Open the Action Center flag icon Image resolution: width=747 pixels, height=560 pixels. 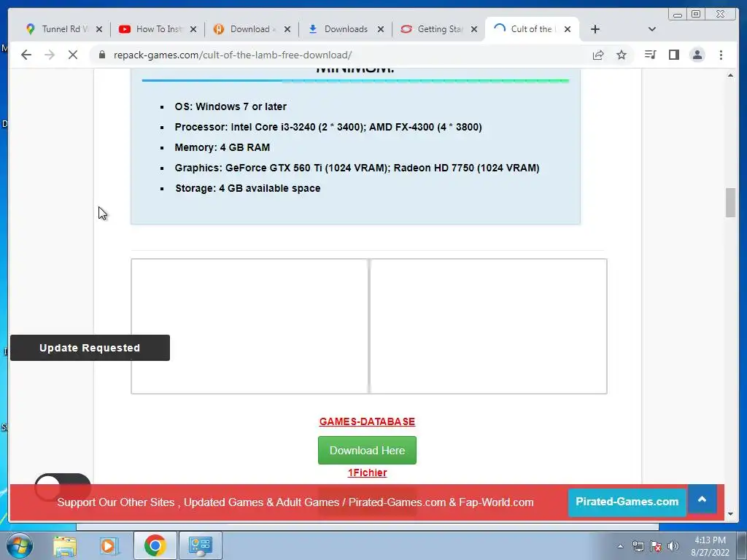click(656, 546)
